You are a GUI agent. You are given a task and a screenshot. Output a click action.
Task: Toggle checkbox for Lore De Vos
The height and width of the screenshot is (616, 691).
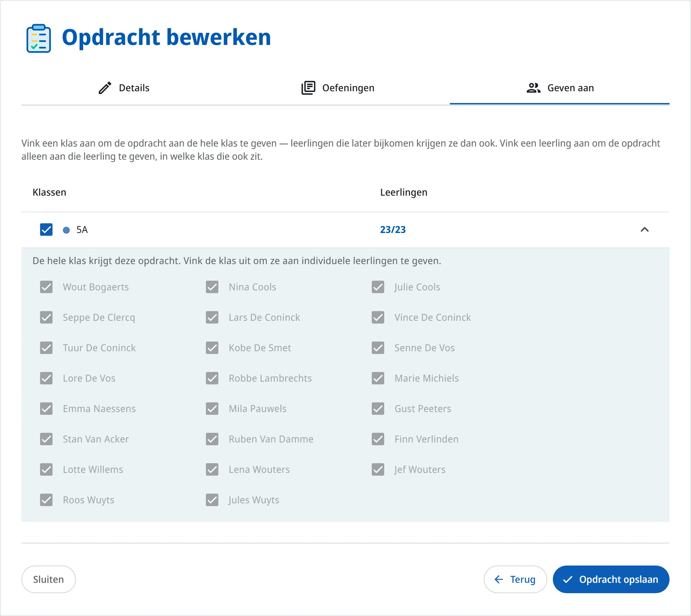(x=46, y=378)
